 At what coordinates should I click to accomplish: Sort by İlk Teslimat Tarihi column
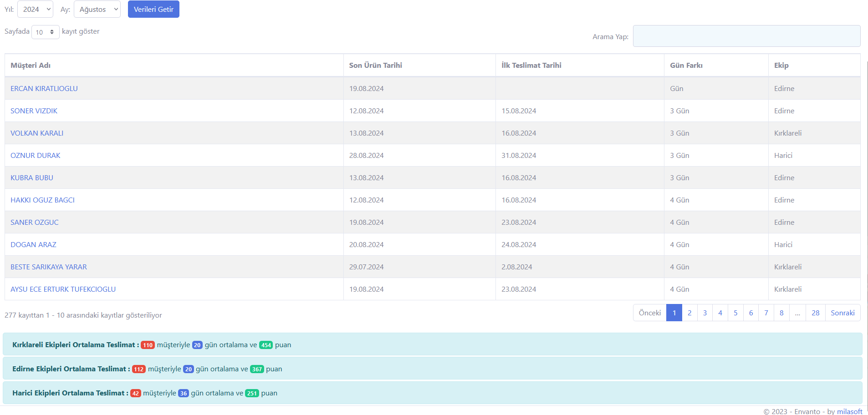point(531,66)
